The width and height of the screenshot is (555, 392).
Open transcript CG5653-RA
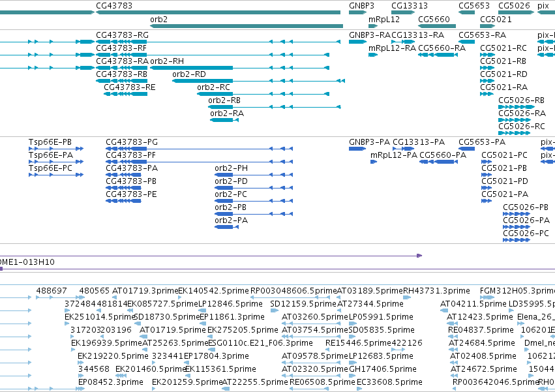point(483,35)
